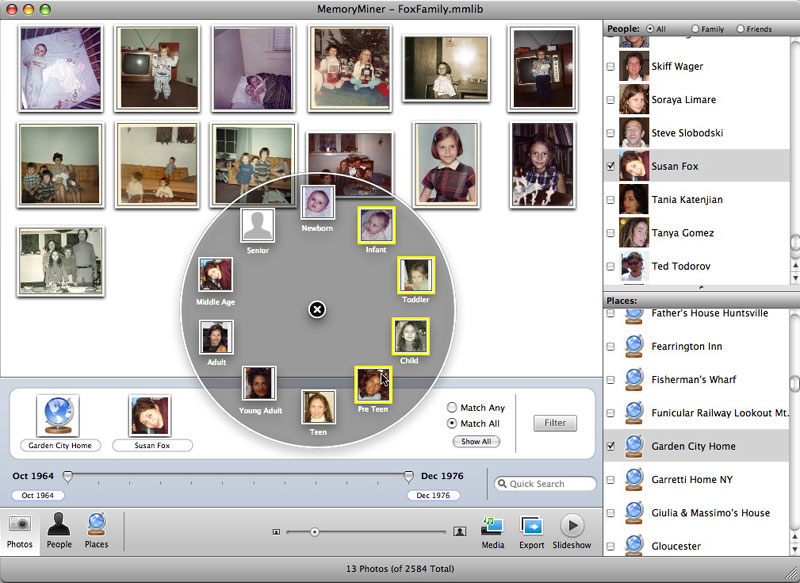Image resolution: width=800 pixels, height=583 pixels.
Task: Uncheck the Garden City Home place checkbox
Action: click(x=611, y=446)
